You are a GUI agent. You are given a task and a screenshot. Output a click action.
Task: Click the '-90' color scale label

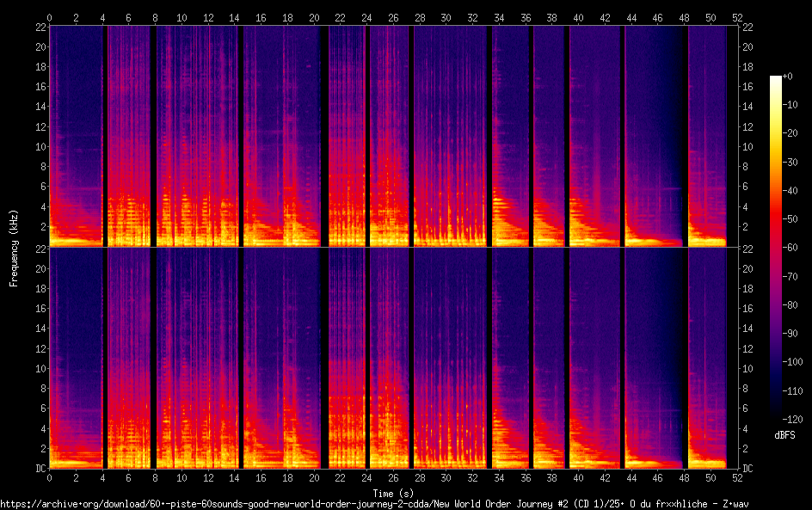(790, 334)
